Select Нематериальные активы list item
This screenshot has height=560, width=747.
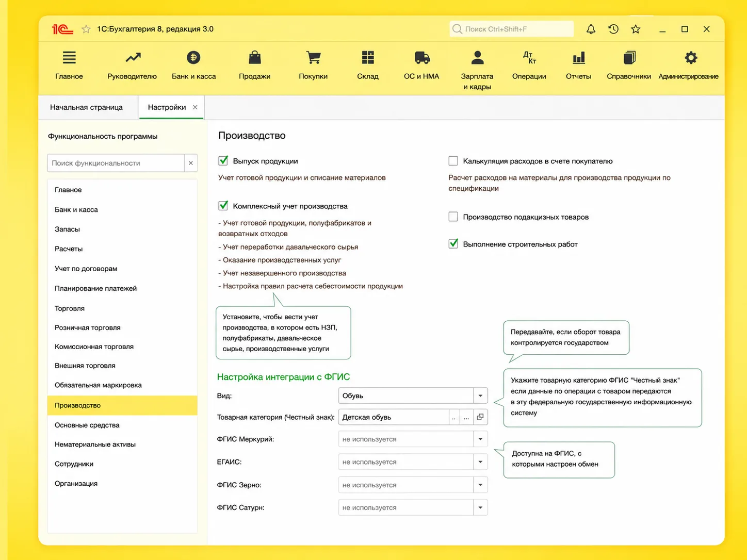coord(122,444)
